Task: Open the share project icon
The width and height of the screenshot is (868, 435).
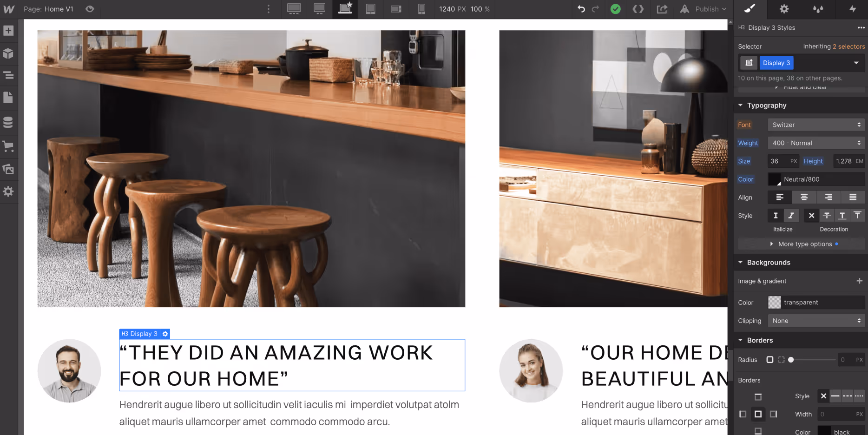Action: [662, 9]
